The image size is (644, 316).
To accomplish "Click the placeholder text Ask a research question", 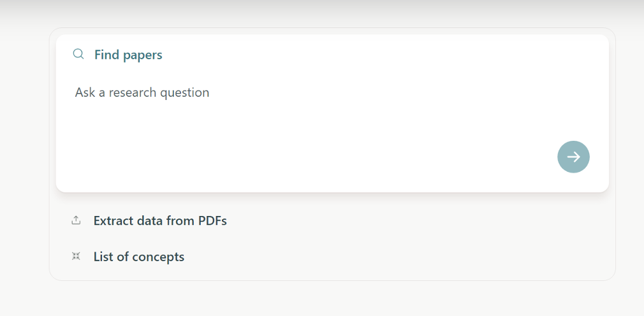I will 142,92.
